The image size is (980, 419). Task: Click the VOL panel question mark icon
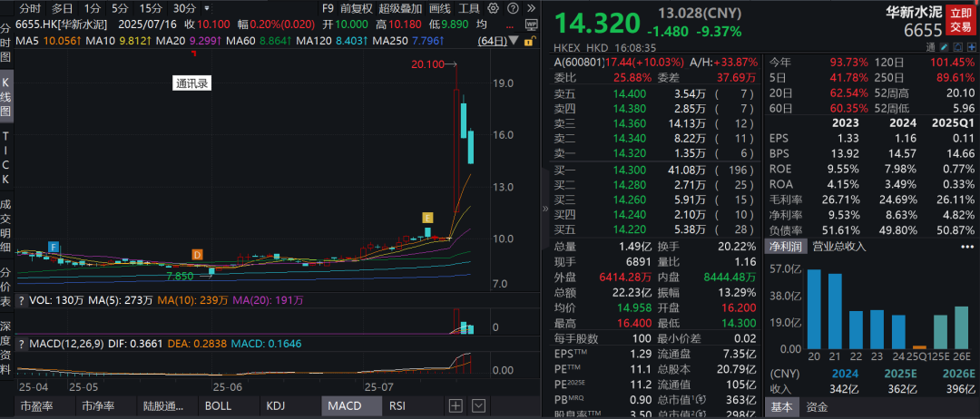click(22, 300)
